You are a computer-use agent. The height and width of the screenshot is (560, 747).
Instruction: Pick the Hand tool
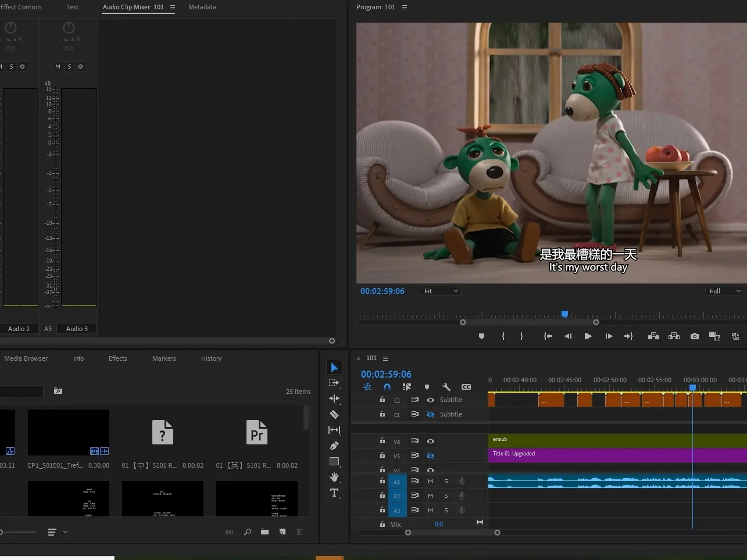(x=334, y=477)
